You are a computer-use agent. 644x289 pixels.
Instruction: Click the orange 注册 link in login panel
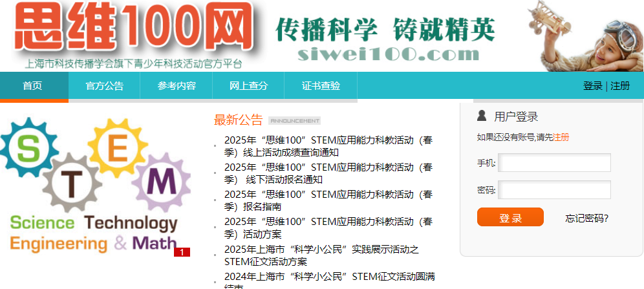(x=561, y=137)
